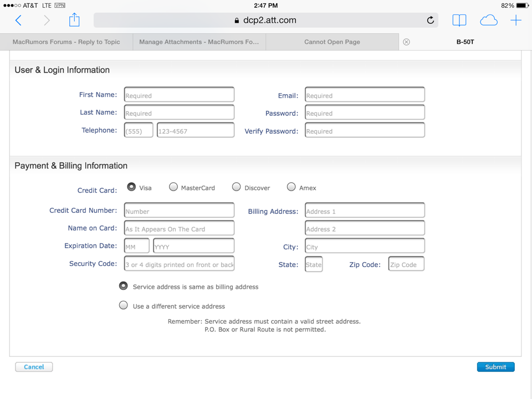Viewport: 532px width, 399px height.
Task: Focus the telephone area code field
Action: (139, 130)
